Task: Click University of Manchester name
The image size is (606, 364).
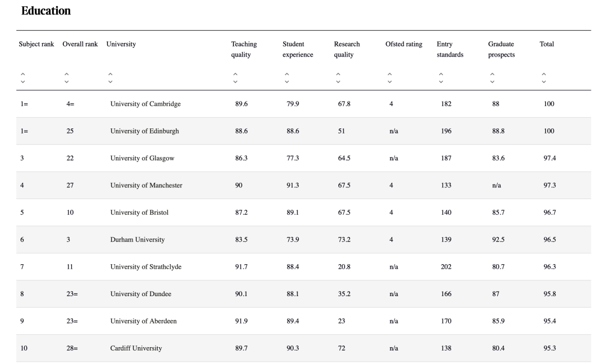Action: [146, 186]
